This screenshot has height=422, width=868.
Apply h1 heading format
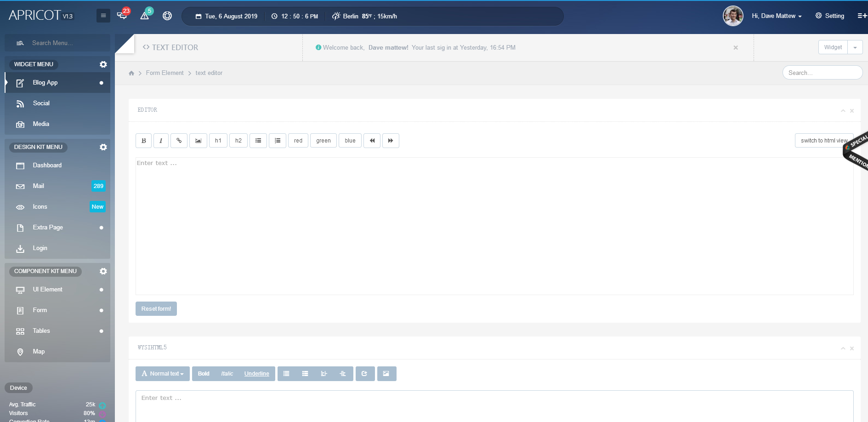click(x=218, y=141)
